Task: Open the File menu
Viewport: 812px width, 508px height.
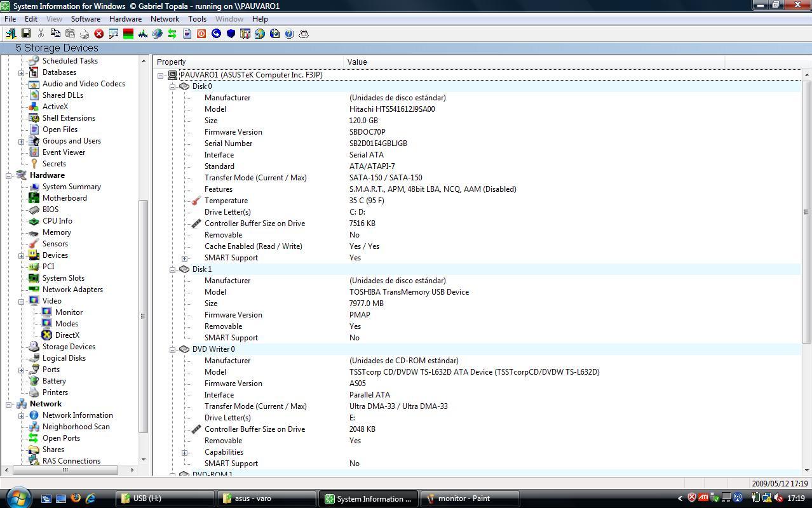Action: [10, 19]
